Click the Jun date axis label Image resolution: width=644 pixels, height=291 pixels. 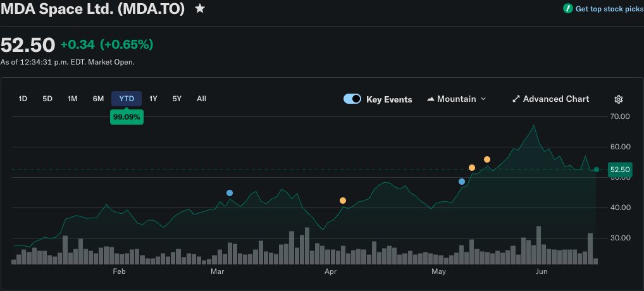(x=542, y=272)
